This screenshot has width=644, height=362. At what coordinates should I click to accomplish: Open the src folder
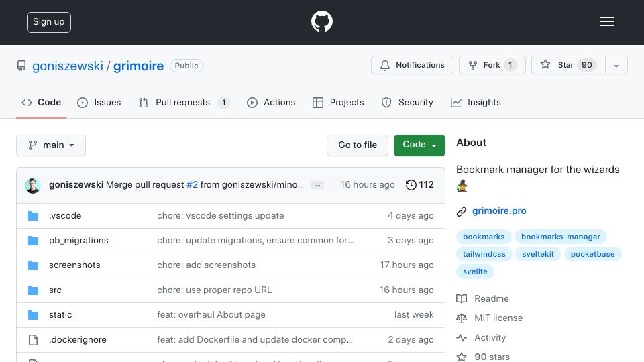(x=55, y=290)
